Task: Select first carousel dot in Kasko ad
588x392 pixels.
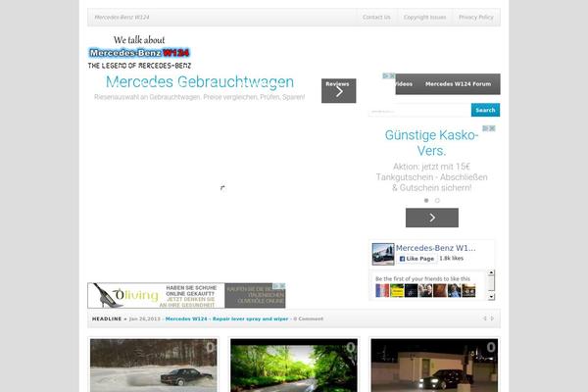Action: (426, 200)
